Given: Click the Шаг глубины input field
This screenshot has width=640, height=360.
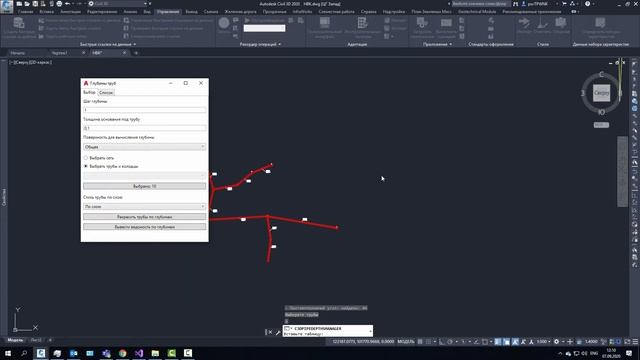Looking at the screenshot, I should (144, 110).
